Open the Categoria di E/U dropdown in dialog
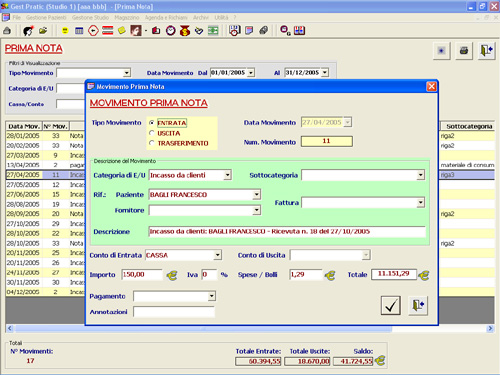The height and width of the screenshot is (375, 500). pyautogui.click(x=227, y=175)
